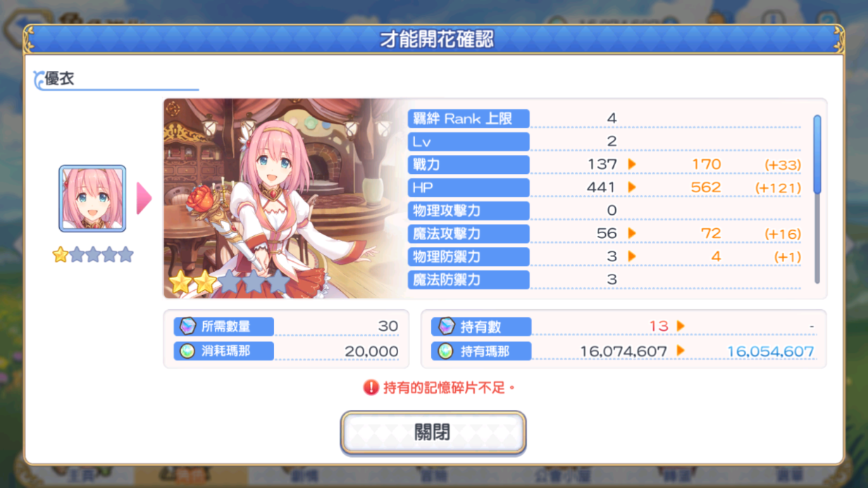
Task: Click the mana coin icon beside 持有瑪那
Action: [x=446, y=351]
